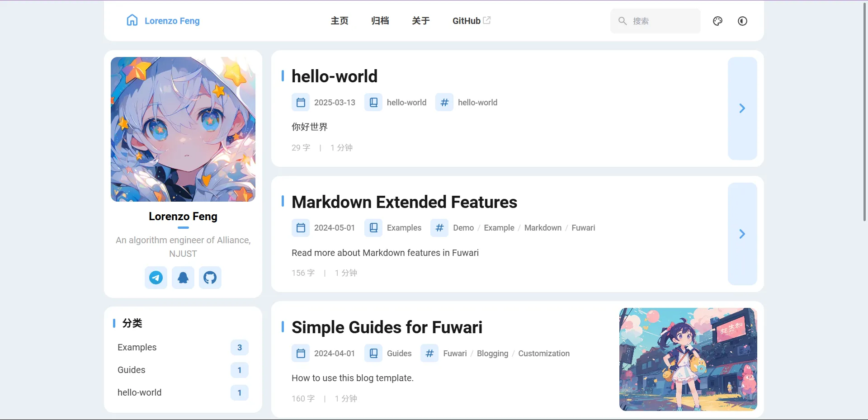Toggle light/dark mode switch

[x=742, y=21]
